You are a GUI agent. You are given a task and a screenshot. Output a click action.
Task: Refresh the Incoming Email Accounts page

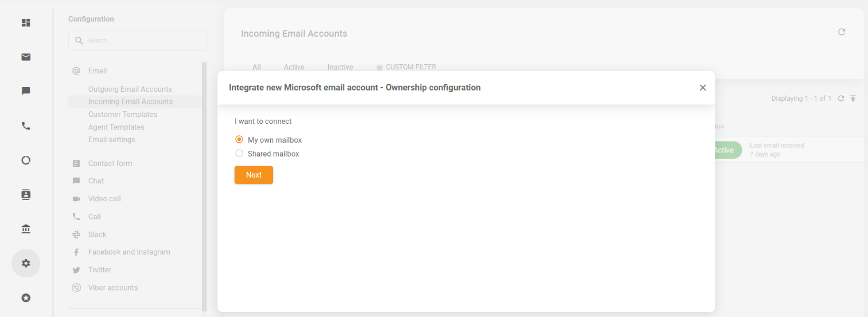tap(842, 32)
